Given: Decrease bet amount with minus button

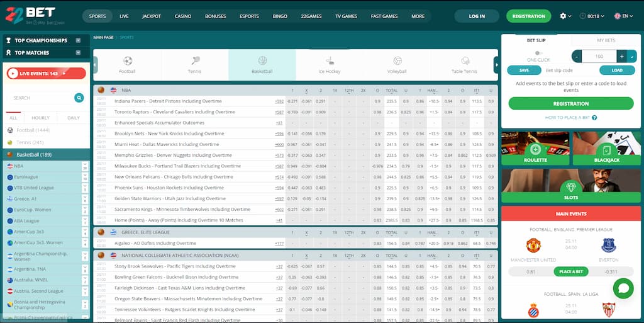Looking at the screenshot, I should click(x=577, y=56).
